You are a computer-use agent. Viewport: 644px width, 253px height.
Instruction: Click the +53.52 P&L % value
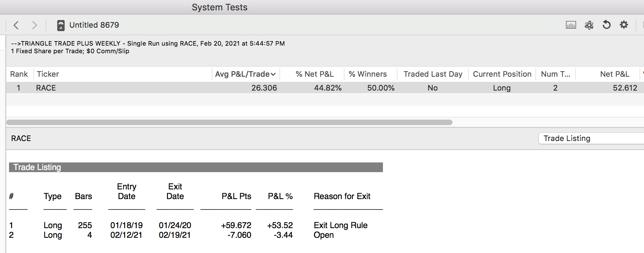coord(280,225)
